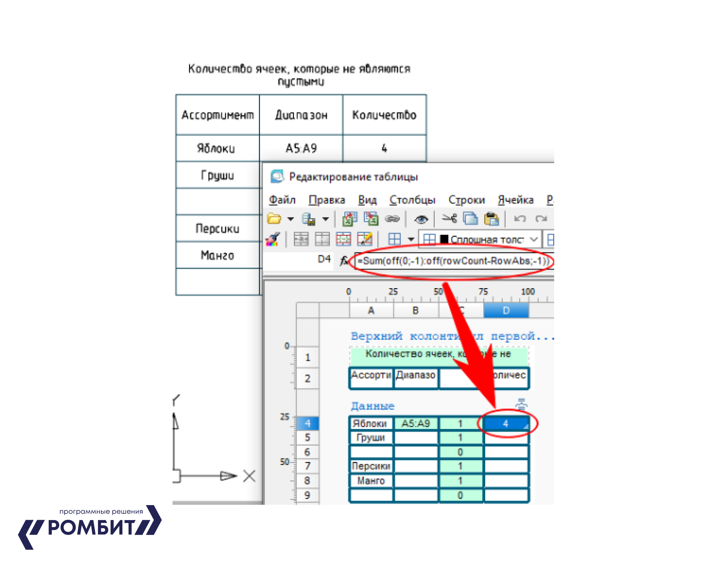Select the Груши cell in row 5
The height and width of the screenshot is (566, 728).
pos(371,438)
